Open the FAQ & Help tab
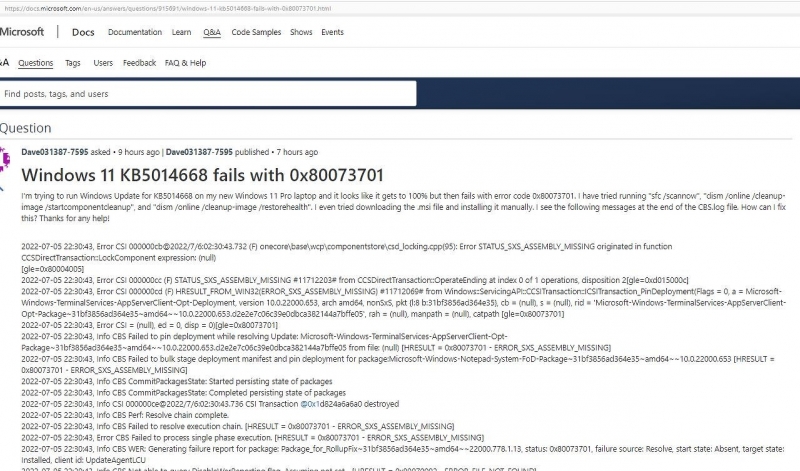The width and height of the screenshot is (800, 471). coord(185,63)
